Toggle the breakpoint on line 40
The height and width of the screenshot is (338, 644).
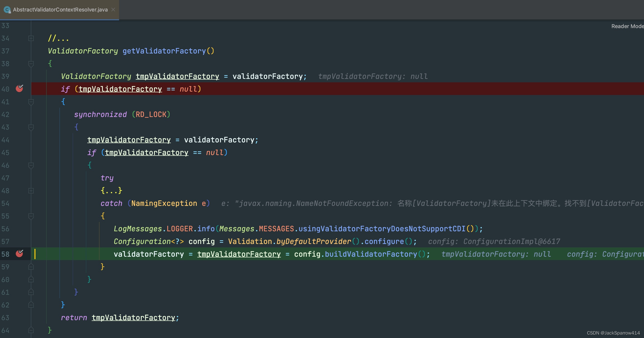[x=19, y=88]
